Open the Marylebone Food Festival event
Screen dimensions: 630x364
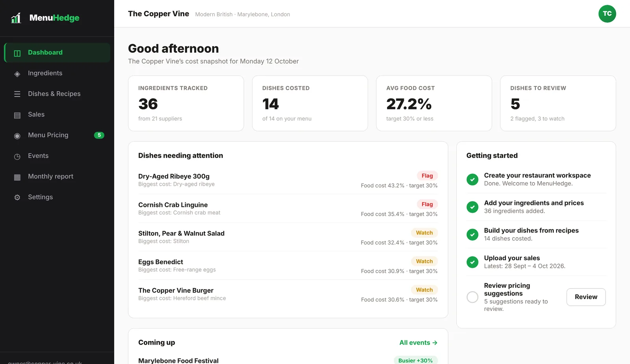tap(178, 360)
